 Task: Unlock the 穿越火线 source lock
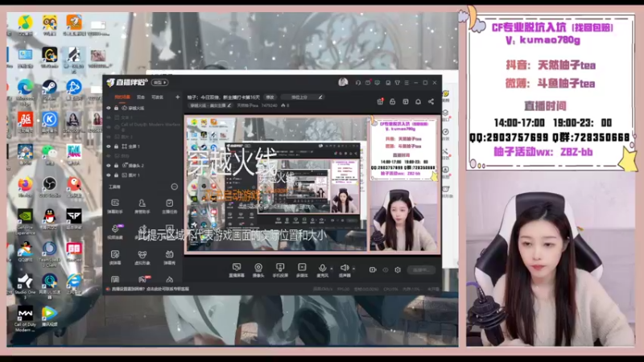point(116,108)
